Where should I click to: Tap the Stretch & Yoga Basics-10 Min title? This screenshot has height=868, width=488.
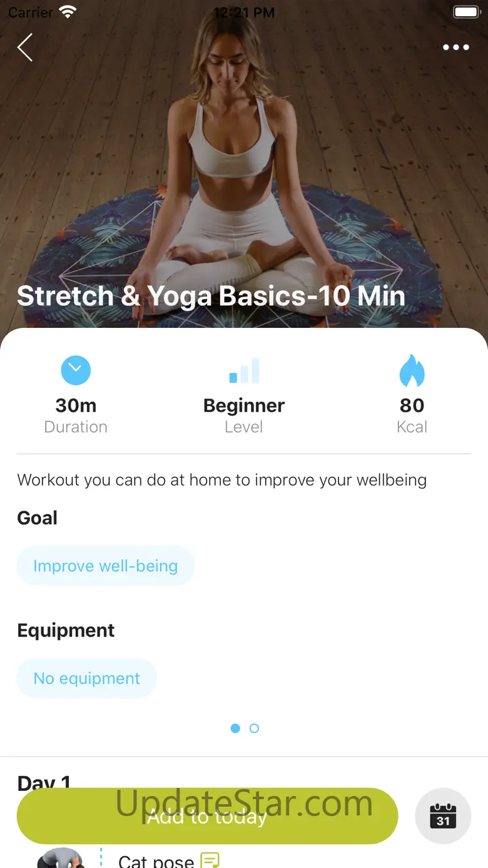(x=211, y=296)
